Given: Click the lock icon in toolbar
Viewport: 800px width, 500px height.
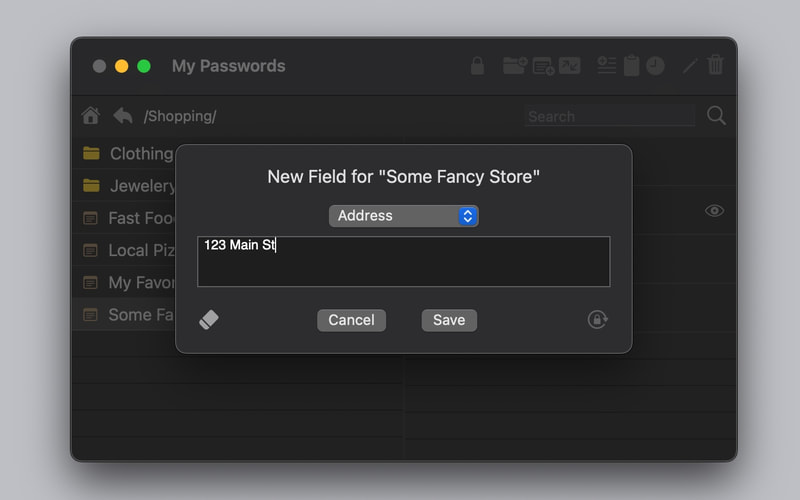Looking at the screenshot, I should (x=477, y=66).
